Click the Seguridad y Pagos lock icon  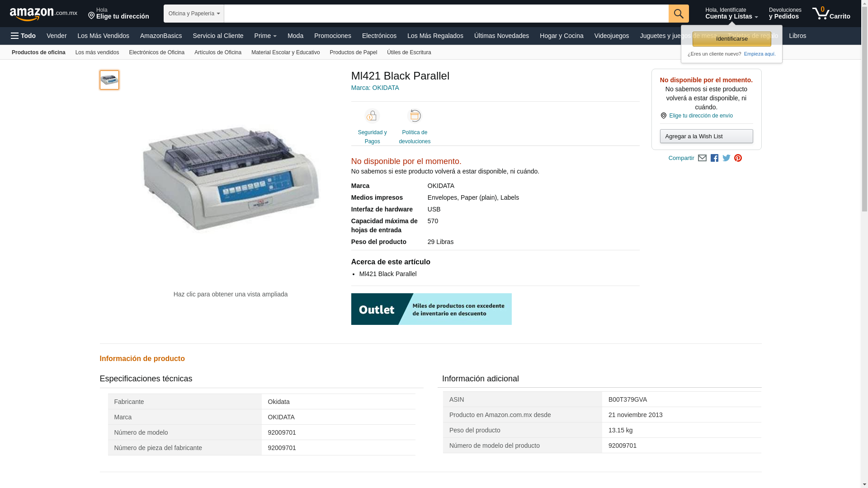pos(372,116)
